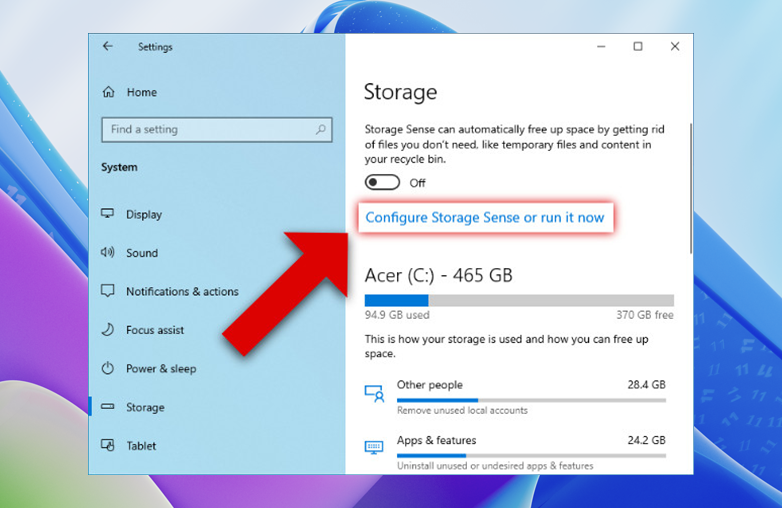Image resolution: width=782 pixels, height=508 pixels.
Task: Click the '28.4 GB' size value
Action: pos(646,384)
